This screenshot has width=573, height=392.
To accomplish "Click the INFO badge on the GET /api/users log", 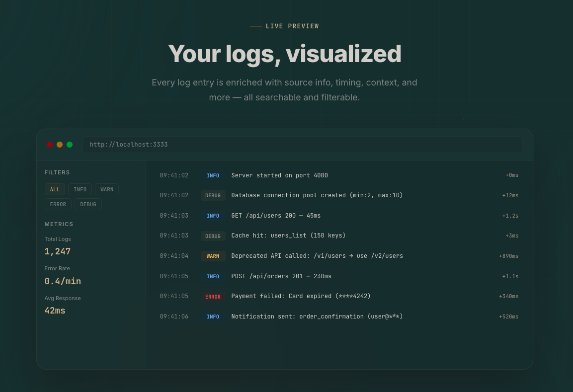I will pos(213,216).
